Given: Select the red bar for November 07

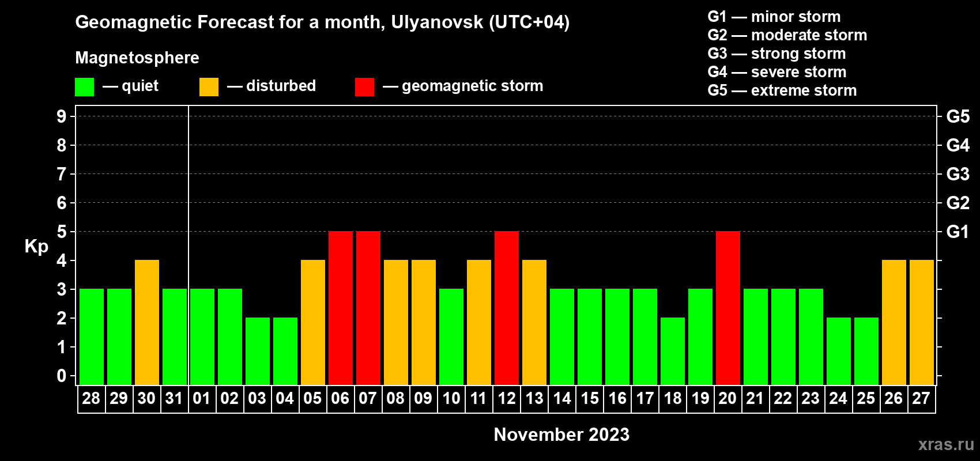Looking at the screenshot, I should pyautogui.click(x=368, y=308).
